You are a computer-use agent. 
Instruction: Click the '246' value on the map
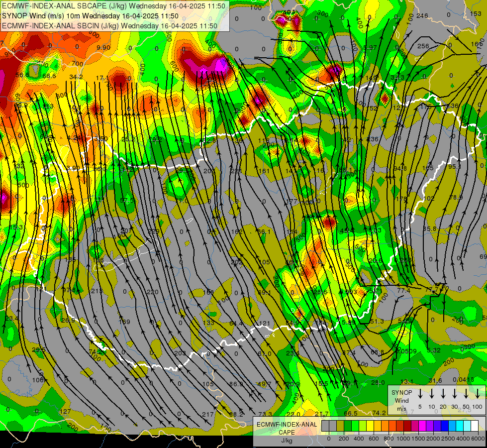click(x=422, y=16)
